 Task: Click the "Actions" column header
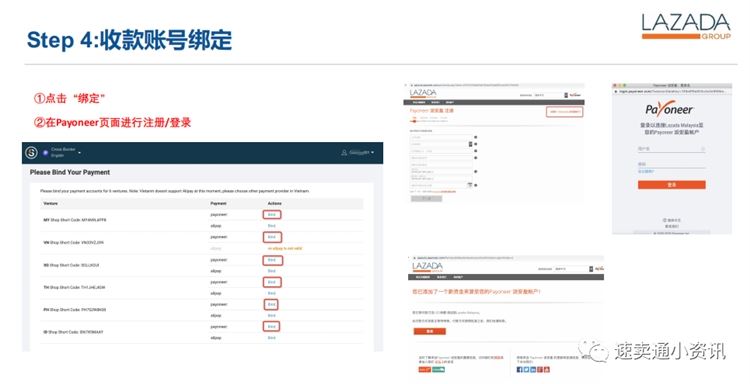[x=275, y=203]
